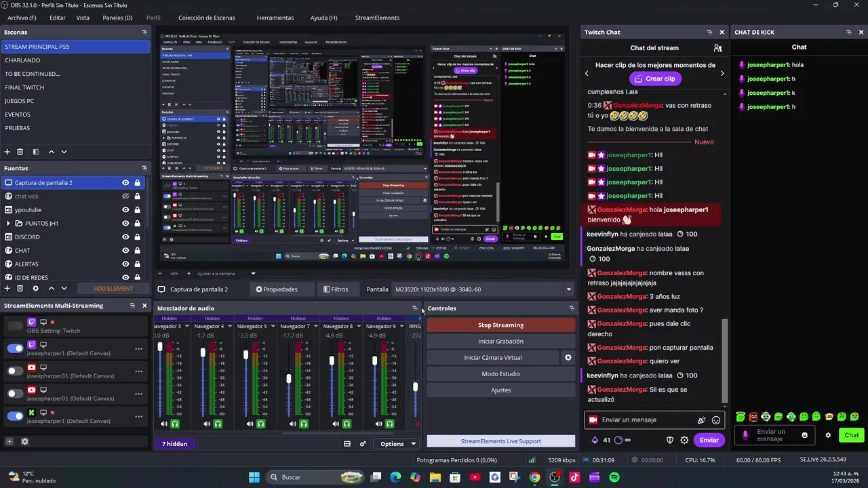Image resolution: width=868 pixels, height=488 pixels.
Task: Open the Vista menu
Action: [x=83, y=18]
